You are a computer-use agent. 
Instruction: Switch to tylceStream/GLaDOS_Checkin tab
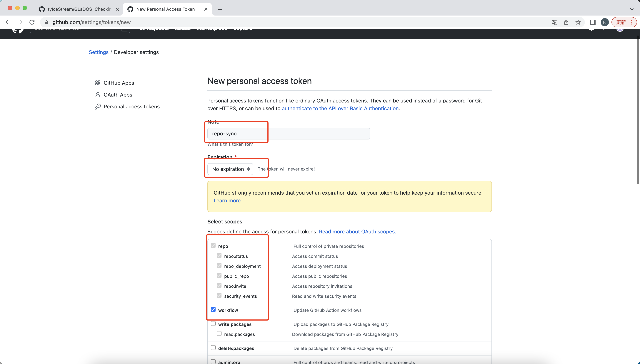[79, 9]
